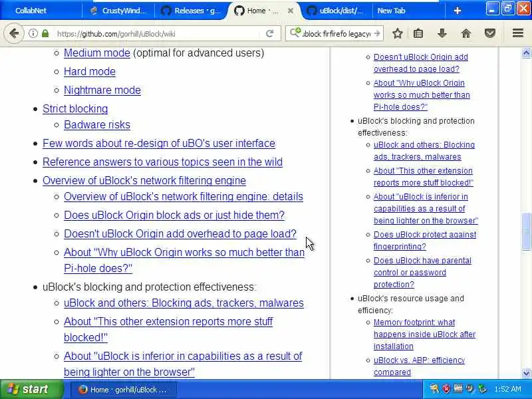Open Nightmare mode wiki link
The width and height of the screenshot is (532, 399).
(x=102, y=90)
